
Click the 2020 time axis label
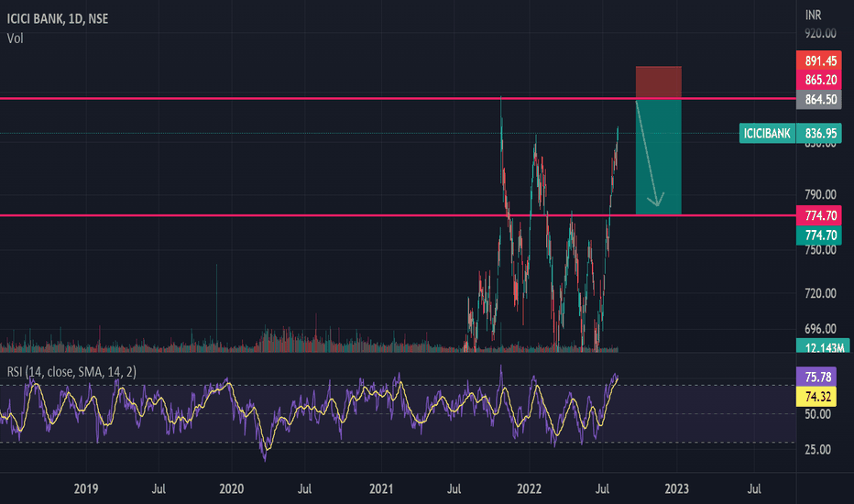pyautogui.click(x=232, y=488)
